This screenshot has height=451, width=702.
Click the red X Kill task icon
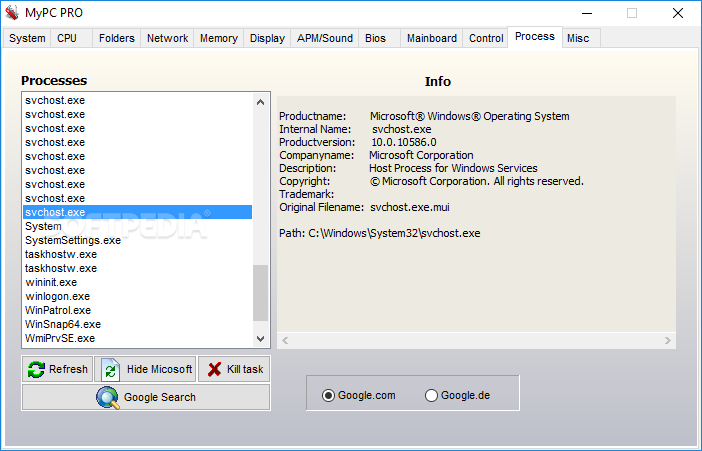point(214,369)
